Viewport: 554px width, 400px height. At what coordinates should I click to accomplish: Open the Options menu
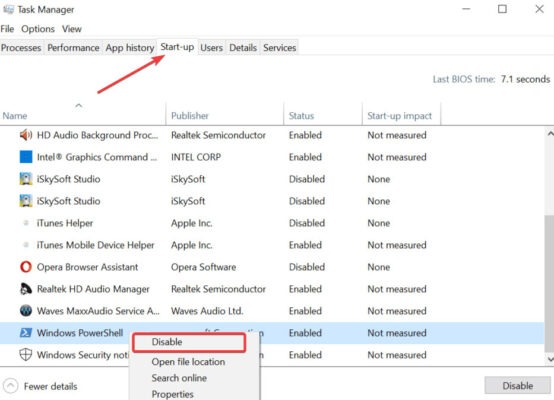click(x=38, y=29)
